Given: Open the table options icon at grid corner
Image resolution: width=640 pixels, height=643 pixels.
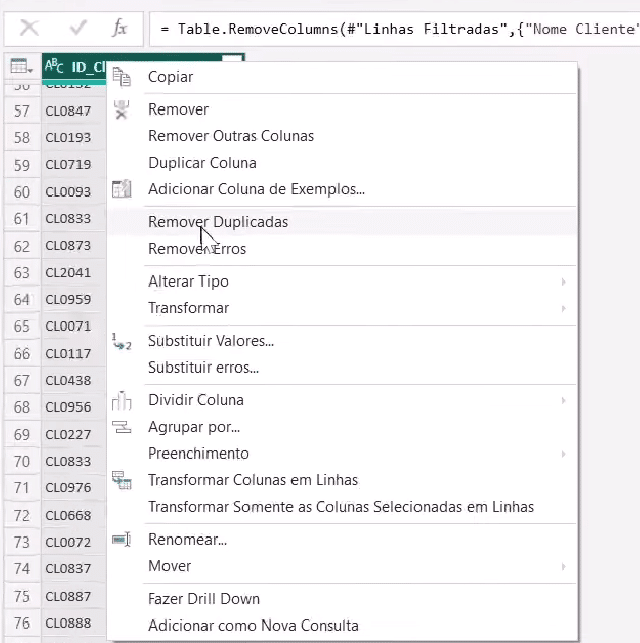Looking at the screenshot, I should (21, 66).
